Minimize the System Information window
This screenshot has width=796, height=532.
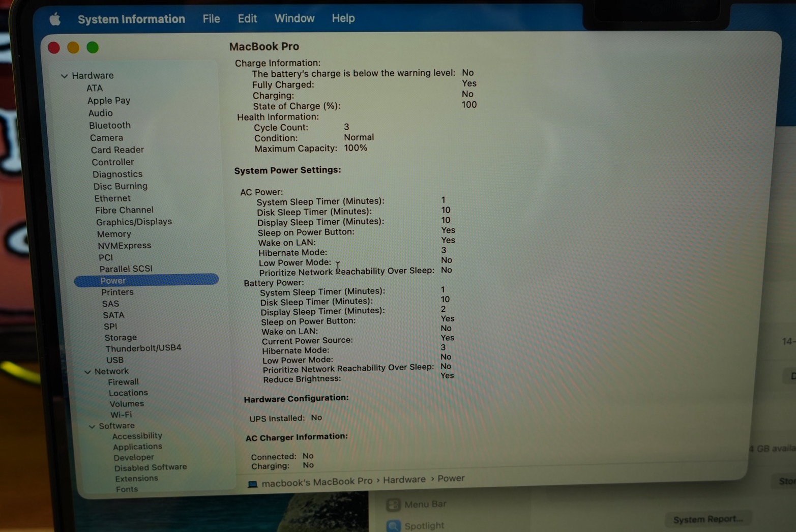pos(73,47)
